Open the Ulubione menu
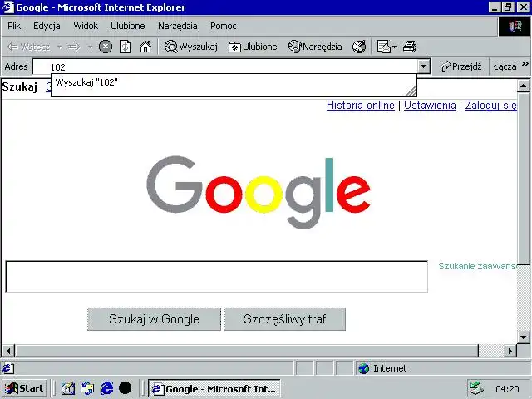This screenshot has width=532, height=399. coord(127,26)
